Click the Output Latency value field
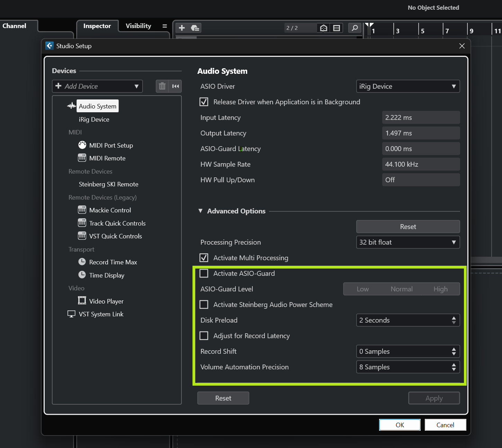The width and height of the screenshot is (502, 448). [x=421, y=133]
